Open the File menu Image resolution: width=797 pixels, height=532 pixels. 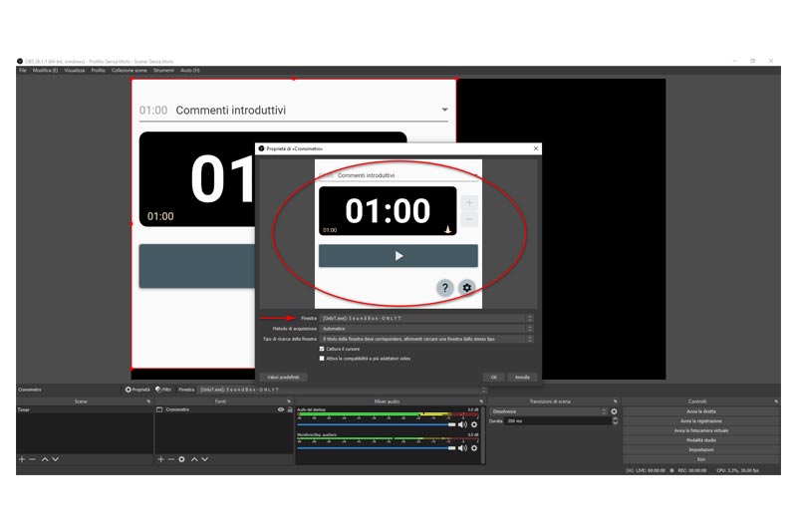(x=23, y=71)
